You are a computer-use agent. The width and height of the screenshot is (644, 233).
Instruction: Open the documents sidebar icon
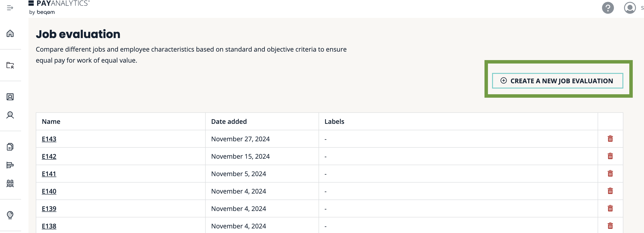coord(10,147)
